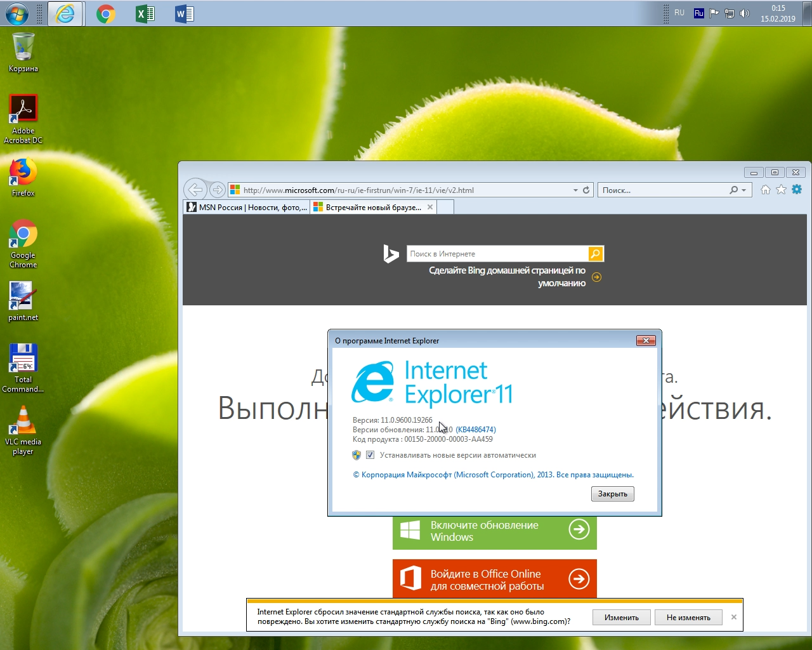Select the Firefox desktop shortcut
The width and height of the screenshot is (812, 650).
pyautogui.click(x=23, y=177)
